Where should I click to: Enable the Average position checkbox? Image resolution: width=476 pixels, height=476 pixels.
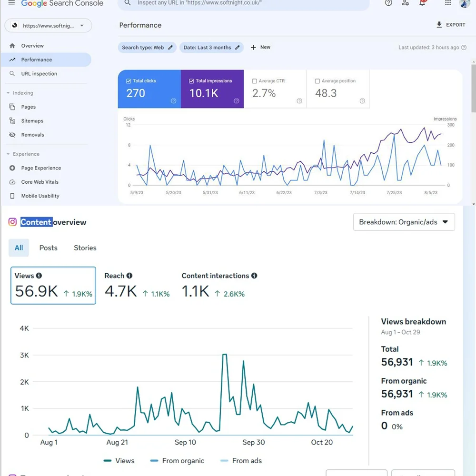coord(317,81)
